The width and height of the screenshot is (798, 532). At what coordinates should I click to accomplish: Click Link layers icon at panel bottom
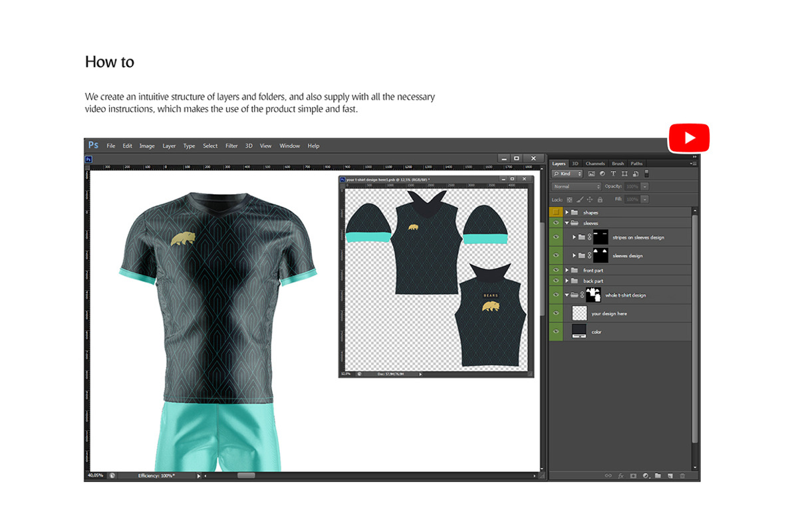[x=608, y=475]
